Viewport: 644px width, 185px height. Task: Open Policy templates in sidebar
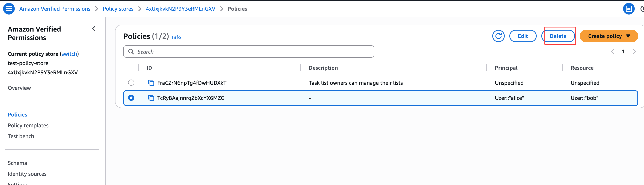pyautogui.click(x=28, y=126)
